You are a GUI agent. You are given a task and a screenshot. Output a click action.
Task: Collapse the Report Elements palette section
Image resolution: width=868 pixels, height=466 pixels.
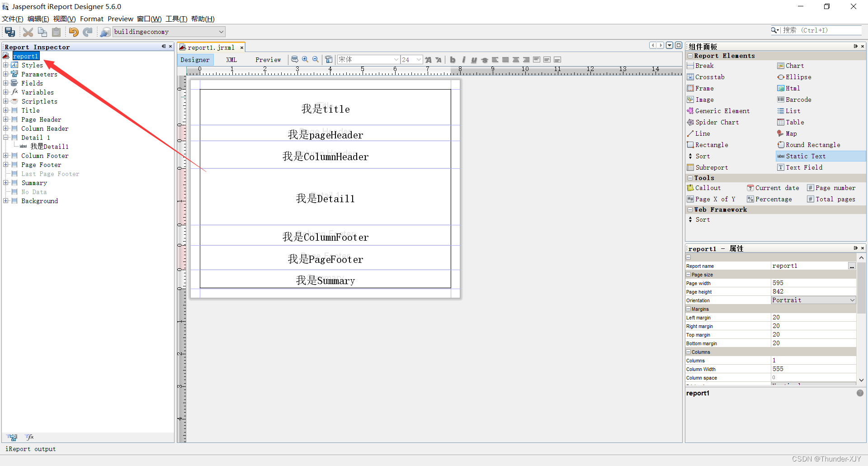pos(690,56)
